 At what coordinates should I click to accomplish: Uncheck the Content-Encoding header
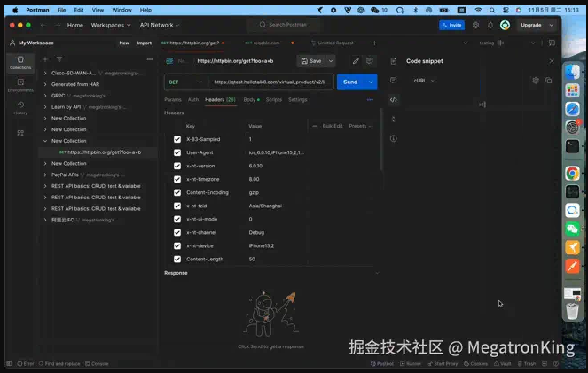point(177,192)
